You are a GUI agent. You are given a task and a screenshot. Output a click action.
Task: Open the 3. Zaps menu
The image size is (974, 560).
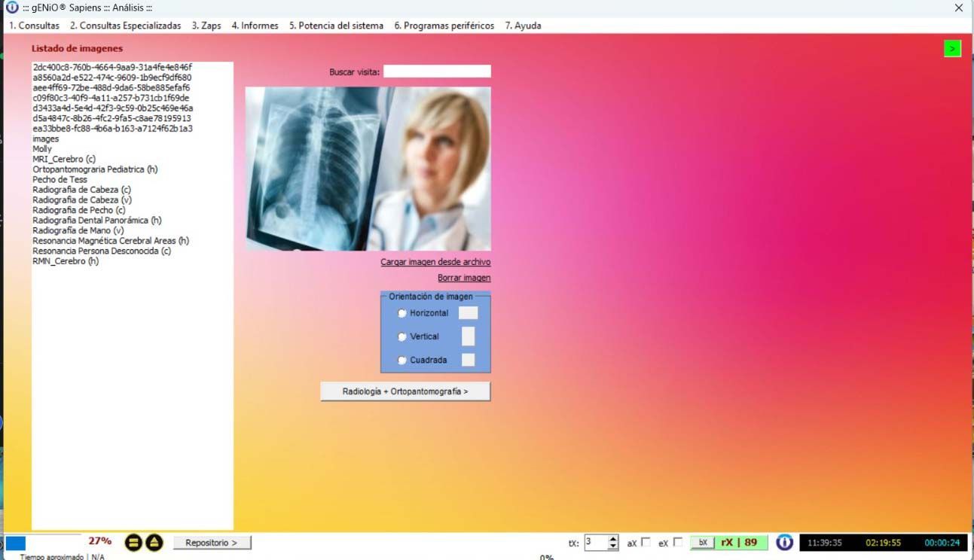click(x=206, y=26)
